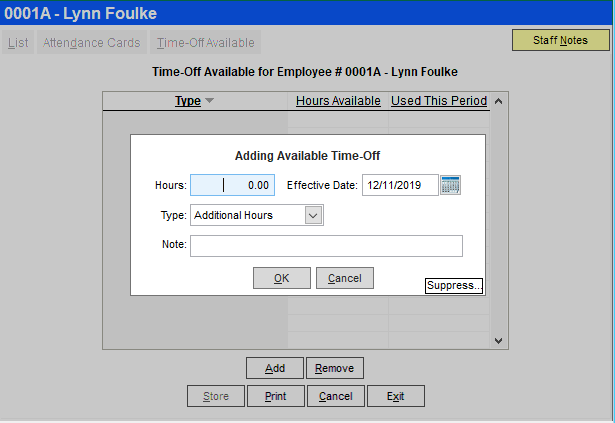The height and width of the screenshot is (423, 615).
Task: Open the Attendance Cards tab
Action: coord(91,43)
